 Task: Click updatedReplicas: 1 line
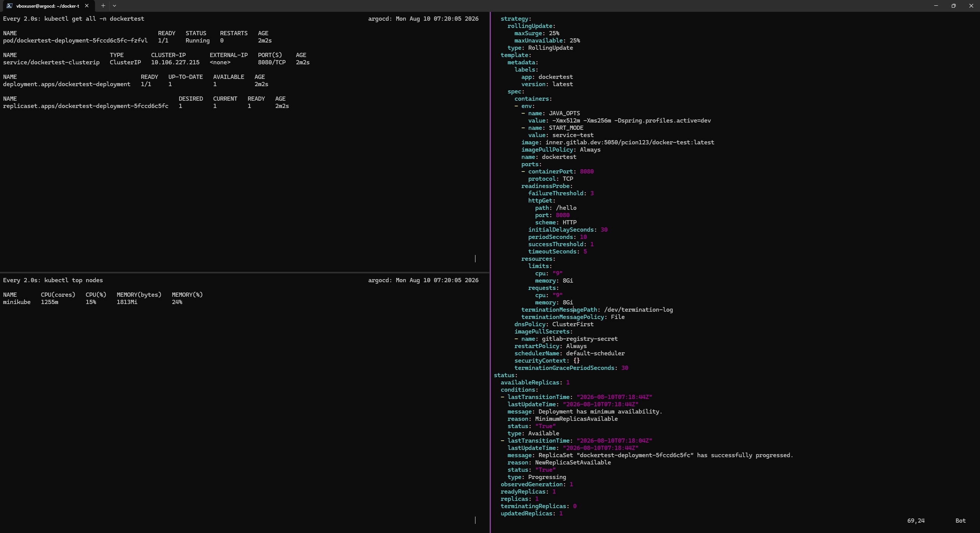click(x=532, y=513)
